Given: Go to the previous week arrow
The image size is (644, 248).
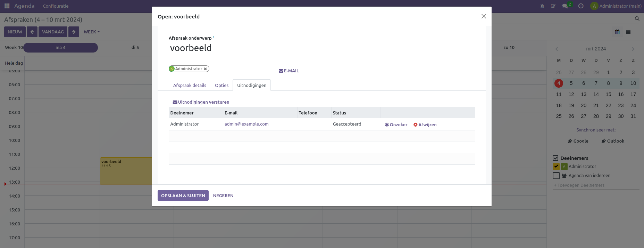Looking at the screenshot, I should coord(32,32).
